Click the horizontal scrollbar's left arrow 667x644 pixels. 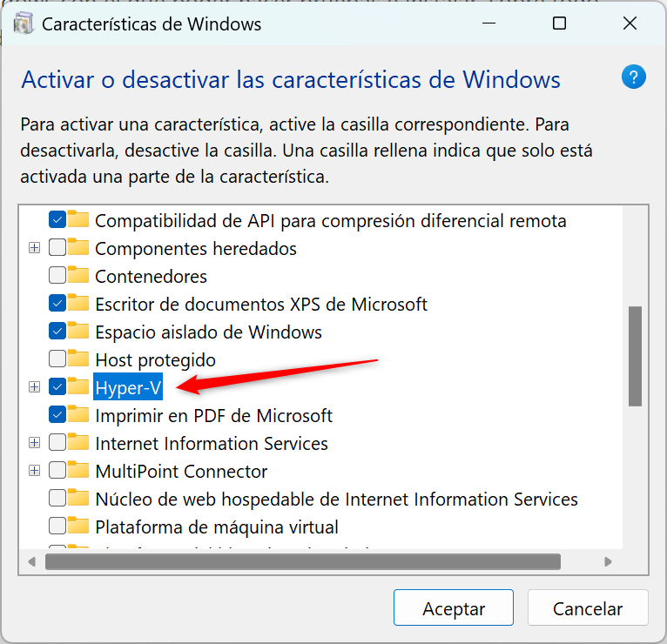tap(31, 561)
